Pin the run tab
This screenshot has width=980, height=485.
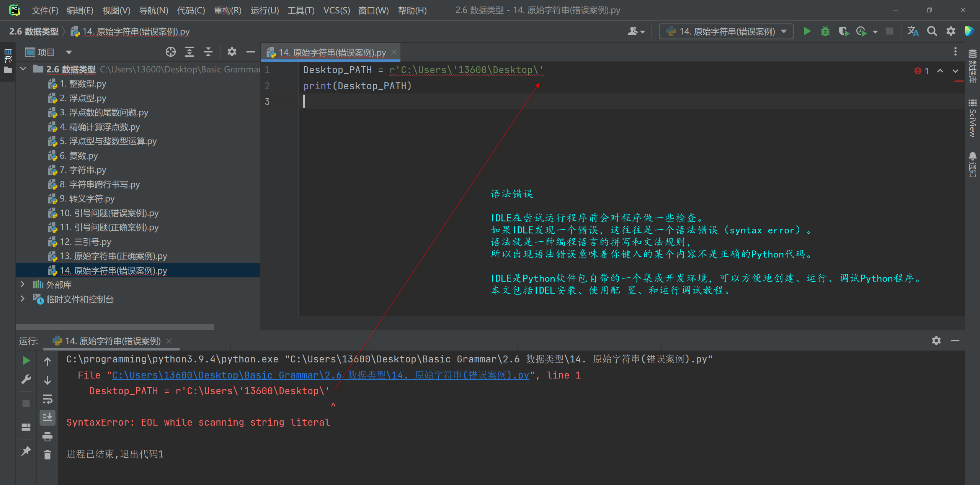pyautogui.click(x=26, y=451)
